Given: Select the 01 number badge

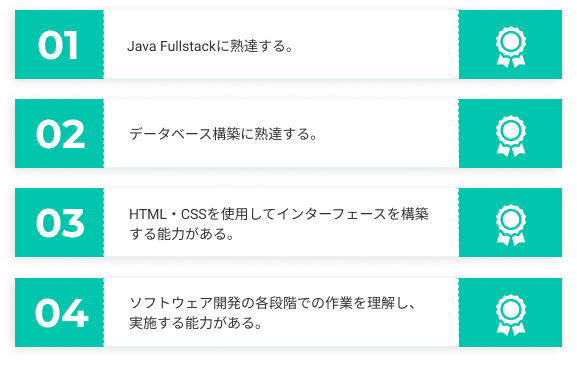Looking at the screenshot, I should click(59, 45).
